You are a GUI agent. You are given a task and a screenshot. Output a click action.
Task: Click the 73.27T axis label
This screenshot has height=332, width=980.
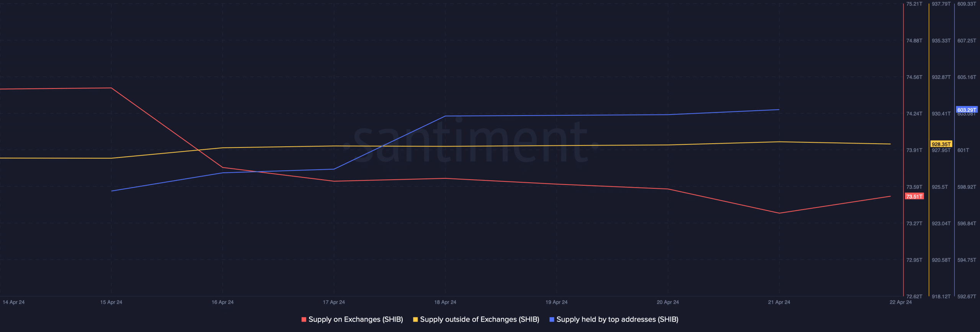tap(914, 223)
